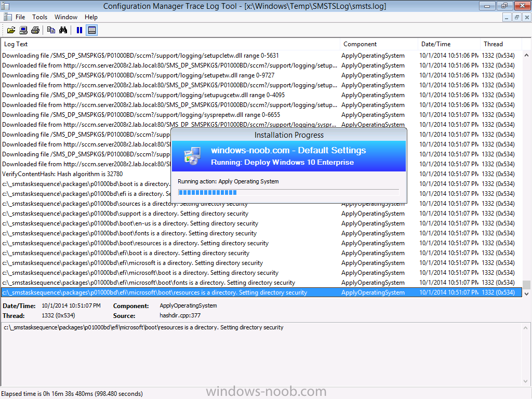Click inside the lower log message text pane
Image resolution: width=532 pixels, height=399 pixels.
[261, 354]
